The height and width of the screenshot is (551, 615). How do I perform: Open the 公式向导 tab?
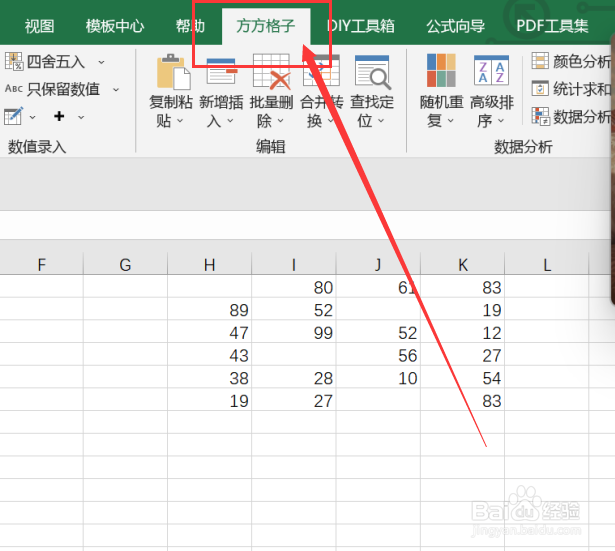pyautogui.click(x=455, y=26)
